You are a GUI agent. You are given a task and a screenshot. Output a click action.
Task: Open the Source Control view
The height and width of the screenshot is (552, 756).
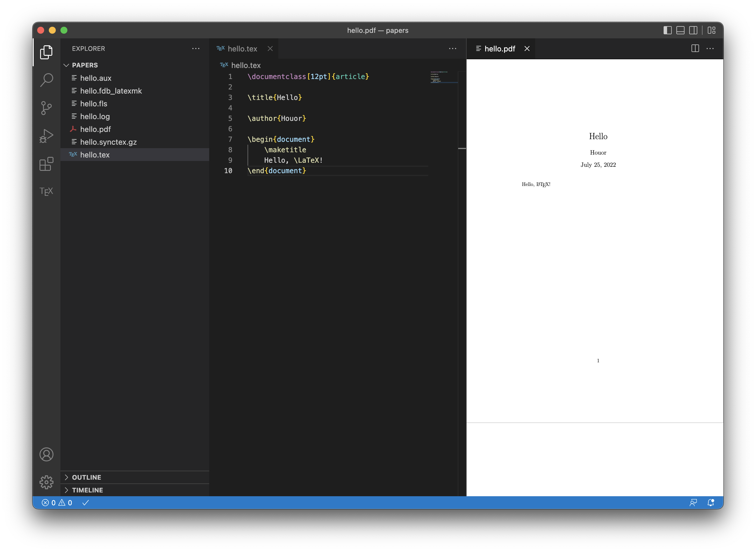coord(46,107)
